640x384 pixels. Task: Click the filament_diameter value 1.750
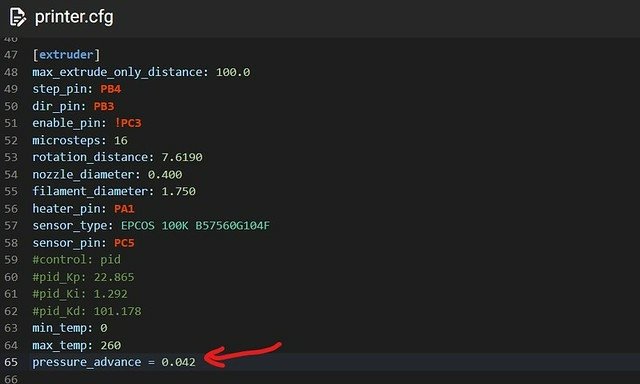coord(178,191)
